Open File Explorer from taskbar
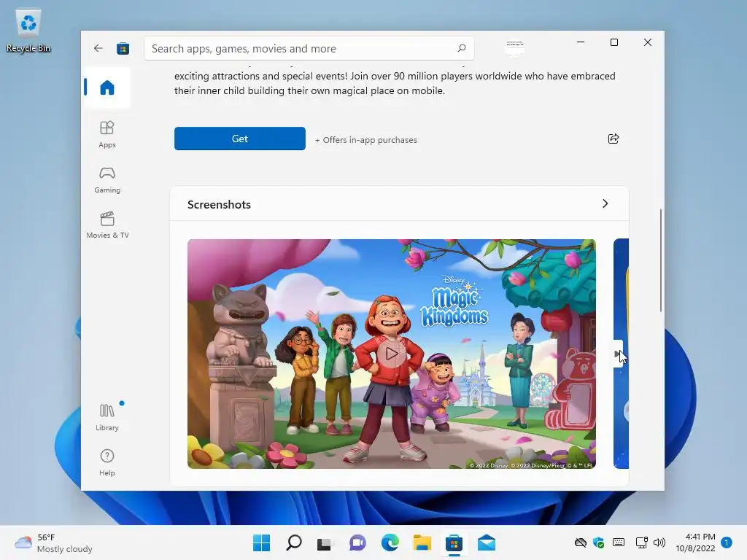 pyautogui.click(x=422, y=542)
